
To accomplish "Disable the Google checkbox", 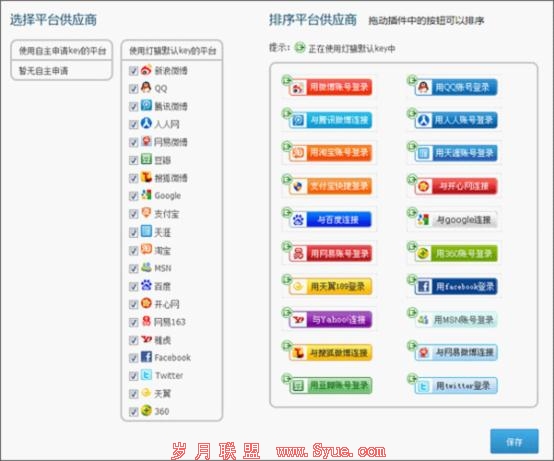I will click(x=133, y=196).
